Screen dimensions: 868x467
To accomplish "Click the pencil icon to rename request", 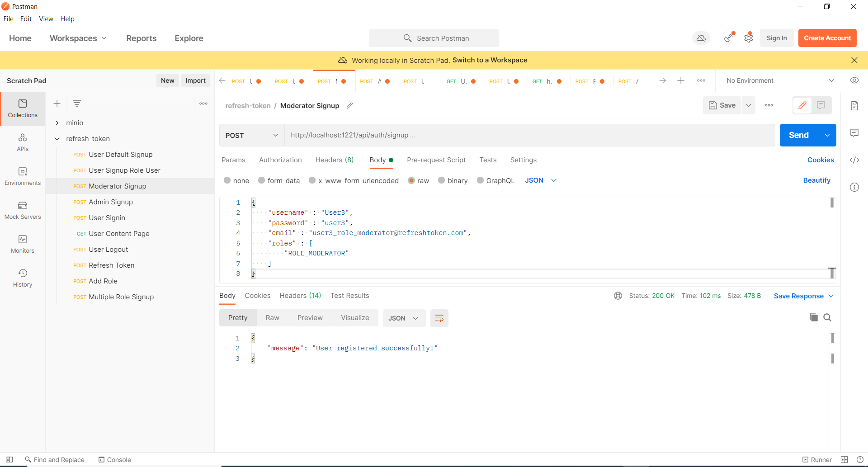I will point(349,106).
